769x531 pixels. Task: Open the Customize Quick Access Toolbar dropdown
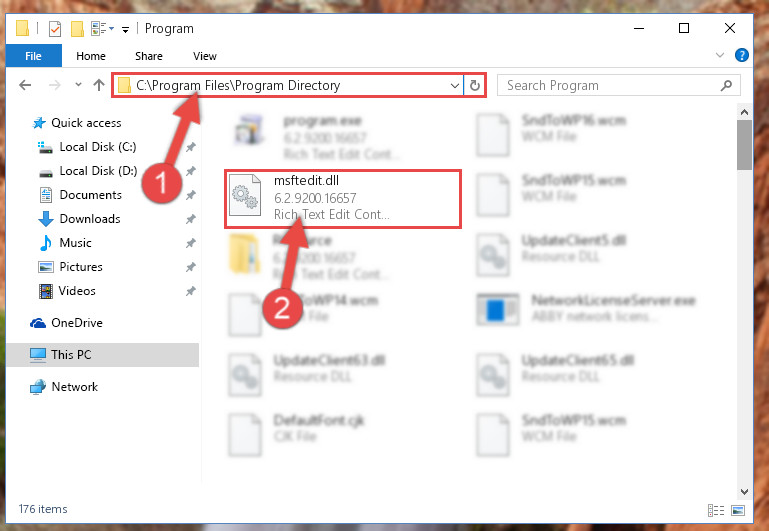tap(126, 30)
